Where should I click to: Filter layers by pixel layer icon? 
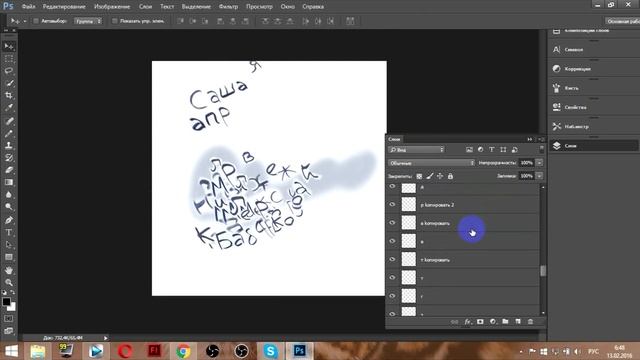coord(469,150)
